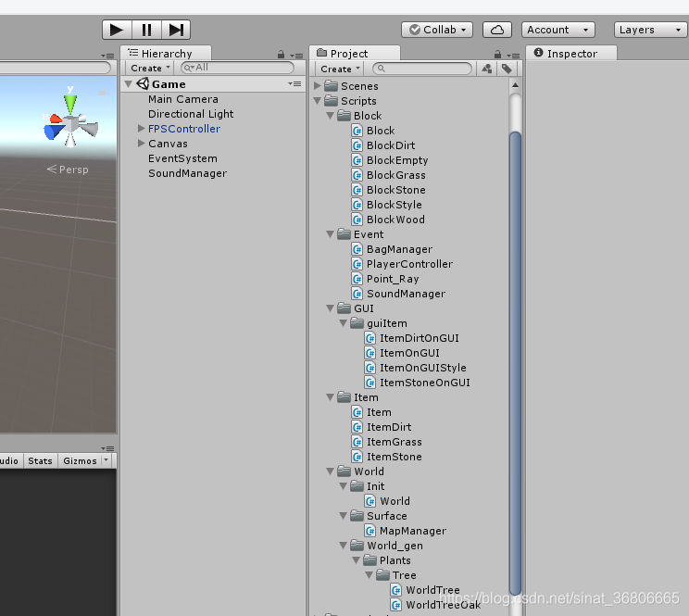Click the green Y axis gizmo cone
The width and height of the screenshot is (689, 616).
coord(70,104)
